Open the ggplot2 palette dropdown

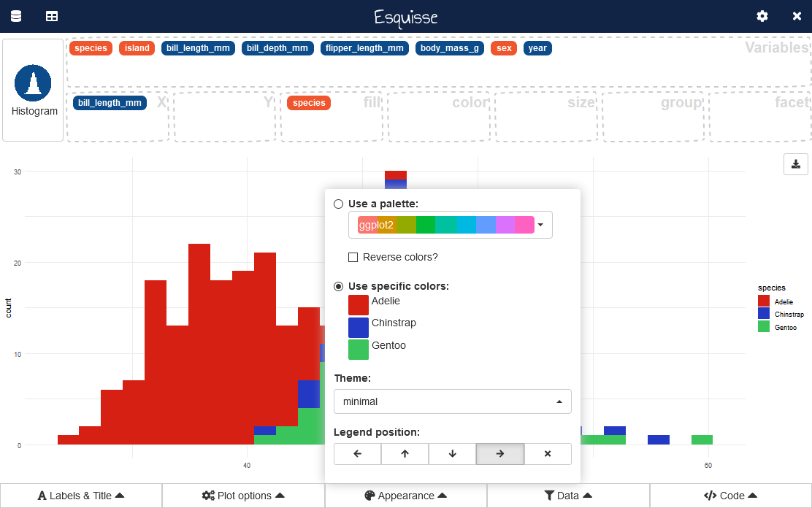click(x=450, y=225)
